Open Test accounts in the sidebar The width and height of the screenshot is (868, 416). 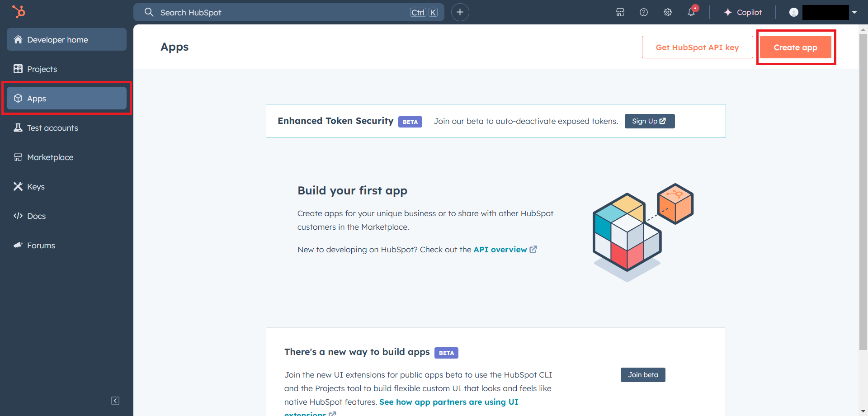(x=66, y=128)
